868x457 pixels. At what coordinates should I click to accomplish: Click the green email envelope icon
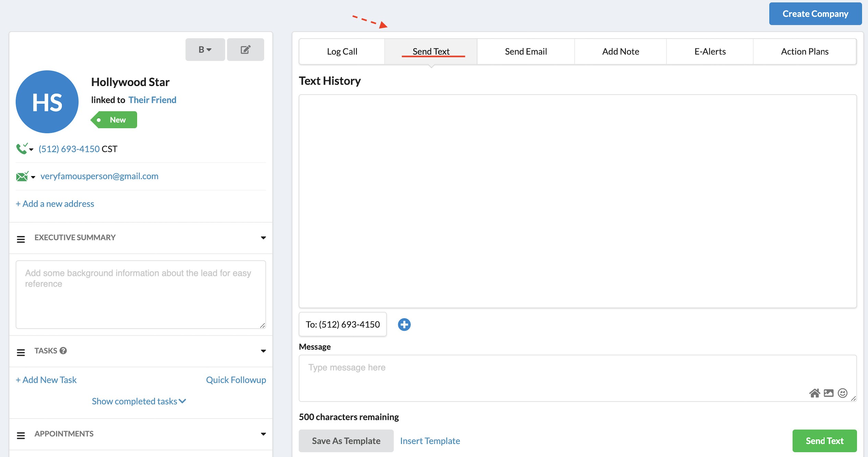click(22, 176)
